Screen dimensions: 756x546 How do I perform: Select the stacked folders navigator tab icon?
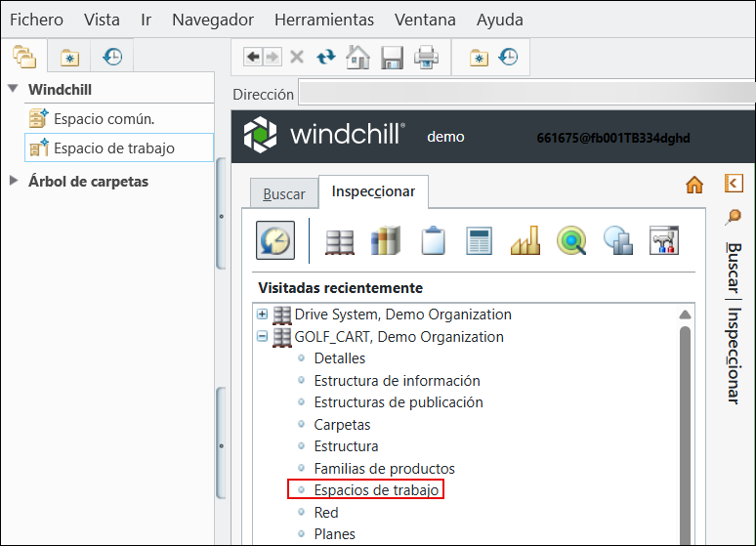tap(24, 57)
